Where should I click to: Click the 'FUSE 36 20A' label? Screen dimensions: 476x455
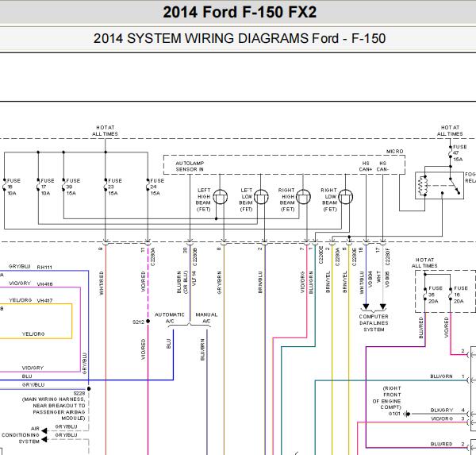coord(435,295)
